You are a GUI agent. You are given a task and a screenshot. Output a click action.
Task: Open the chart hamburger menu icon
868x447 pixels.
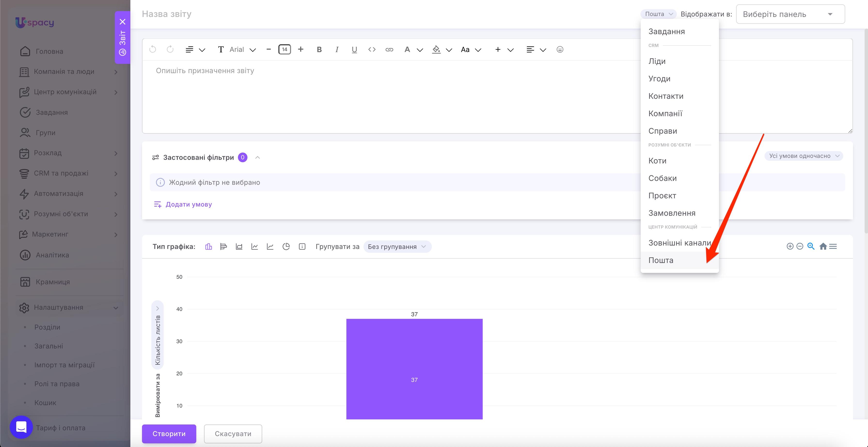[833, 247]
